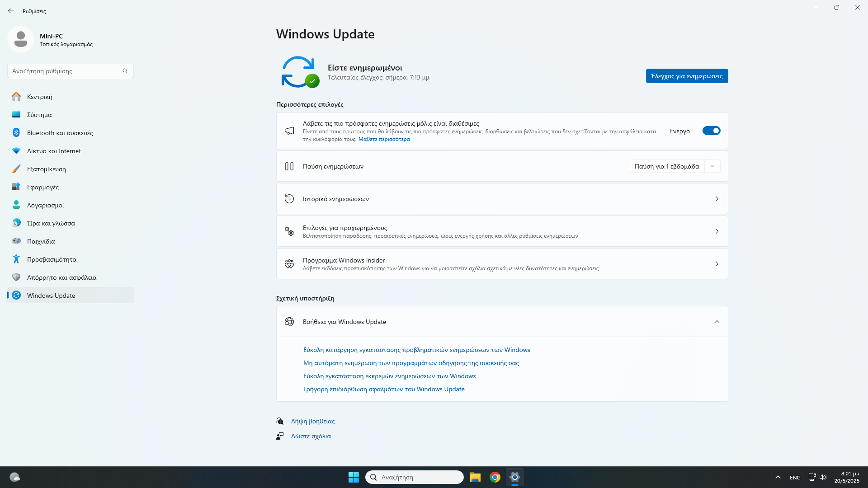Open link Μη αυτόματη ενημέρωση προγραμμάτων οδήγησης
The height and width of the screenshot is (488, 868).
pos(411,363)
